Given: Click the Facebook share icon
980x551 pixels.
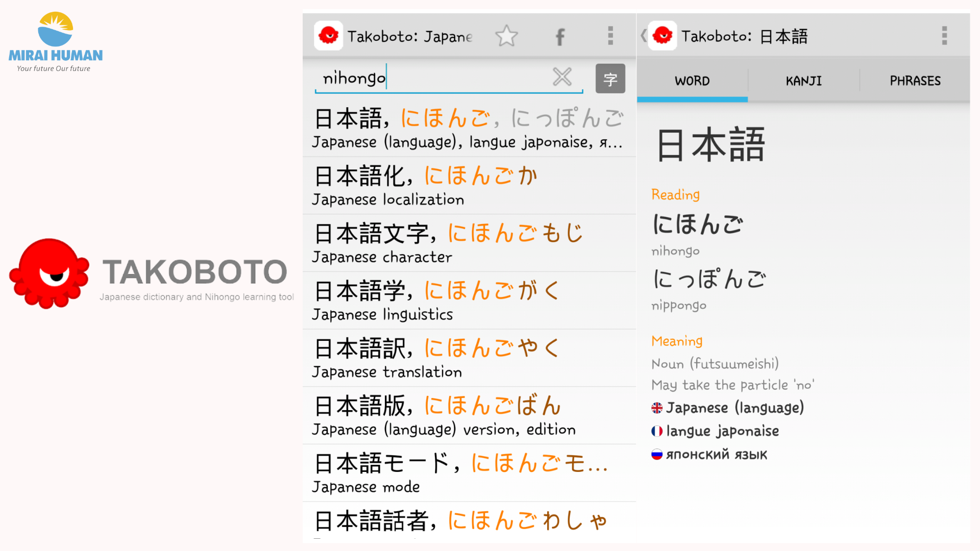Looking at the screenshot, I should click(560, 37).
